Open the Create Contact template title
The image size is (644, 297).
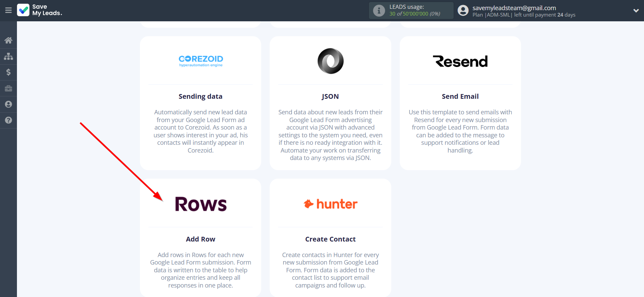point(330,239)
